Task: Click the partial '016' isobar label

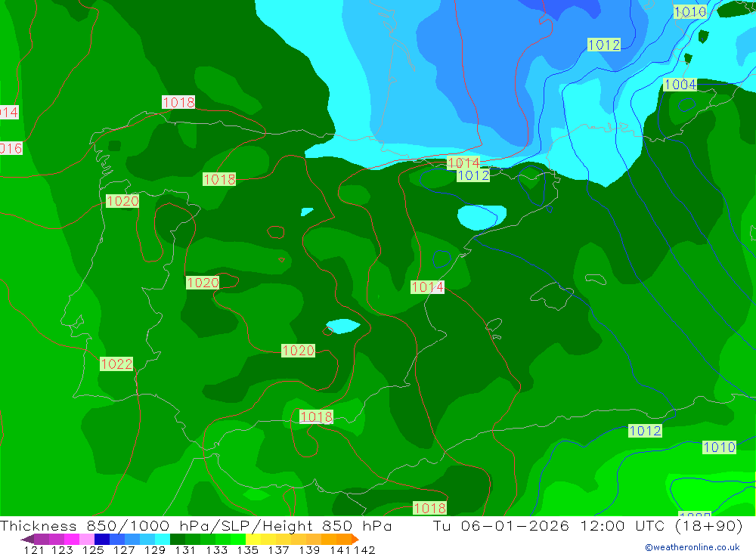Action: (x=11, y=148)
